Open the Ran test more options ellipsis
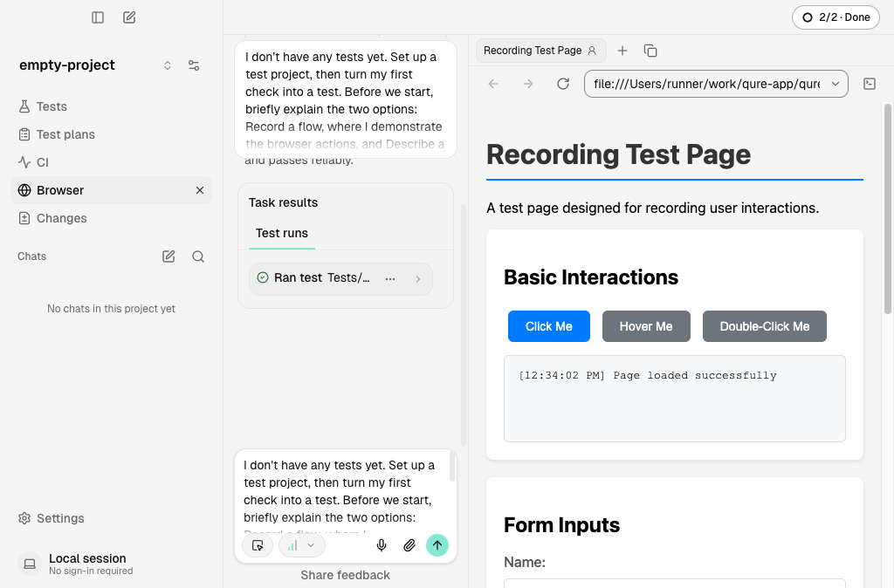Viewport: 894px width, 588px height. (x=390, y=278)
